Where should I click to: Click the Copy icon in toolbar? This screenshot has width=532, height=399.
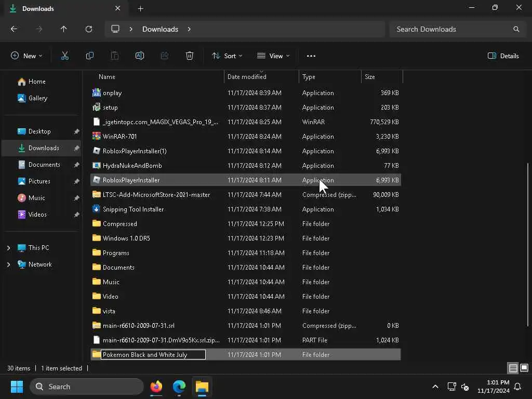[x=89, y=56]
